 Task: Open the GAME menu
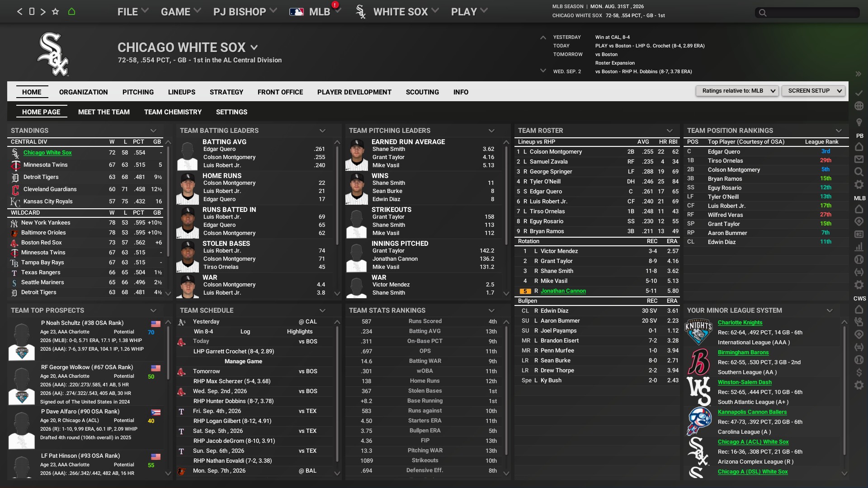click(180, 12)
